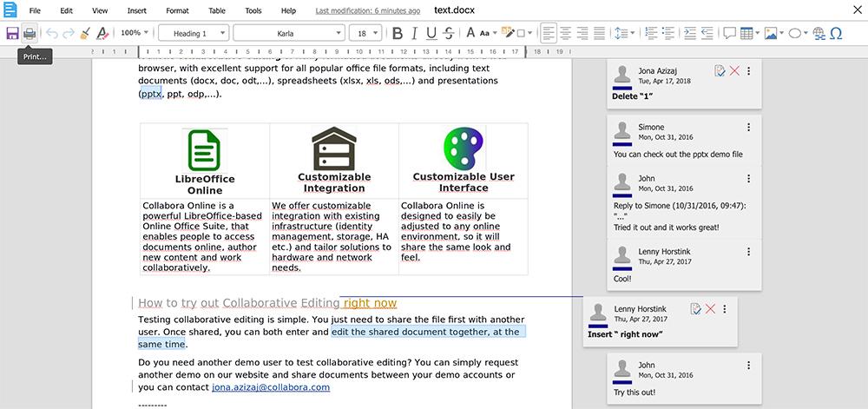
Task: Toggle bulleted list
Action: pos(668,33)
